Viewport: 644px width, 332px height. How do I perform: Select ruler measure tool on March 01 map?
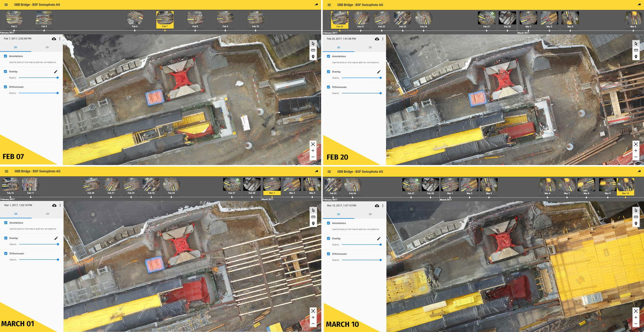click(313, 217)
